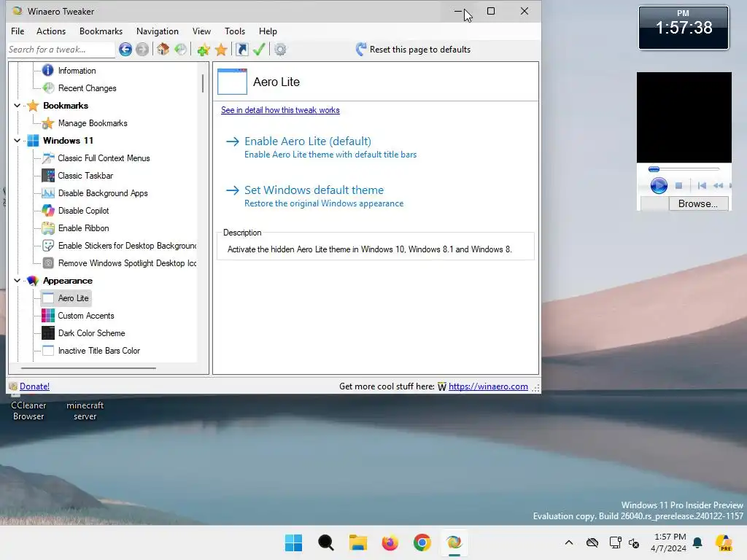Click previous track in media gadget
Image resolution: width=747 pixels, height=560 pixels.
tap(702, 186)
